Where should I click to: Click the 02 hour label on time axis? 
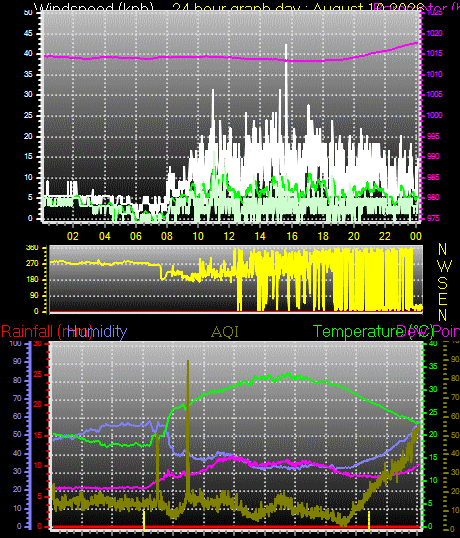(73, 236)
